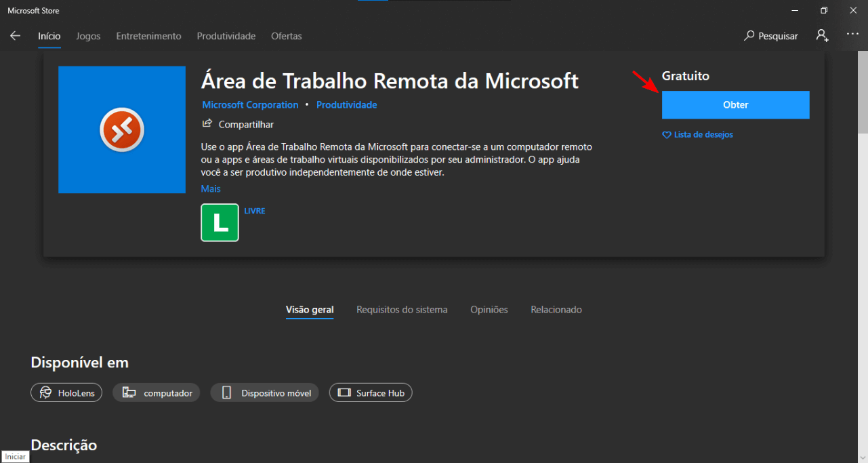Add app to Lista de desejos

703,135
